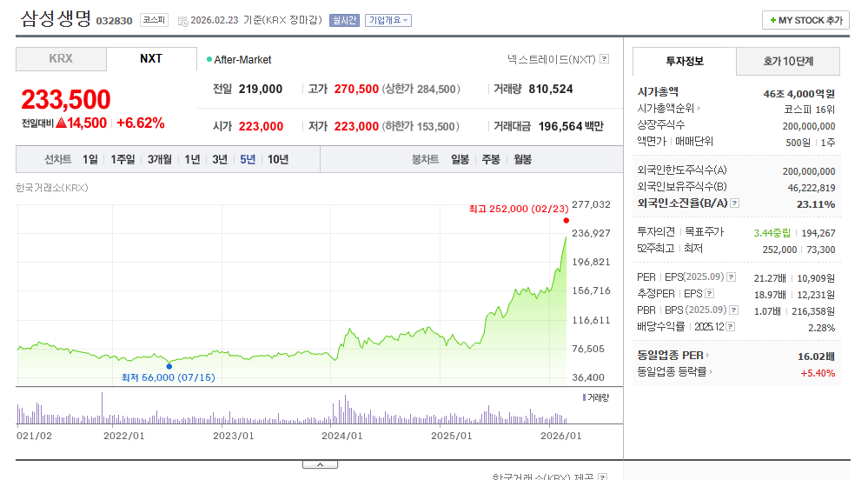Click the help icon beside PER EPS(2025.09)
The height and width of the screenshot is (480, 868).
pyautogui.click(x=732, y=277)
